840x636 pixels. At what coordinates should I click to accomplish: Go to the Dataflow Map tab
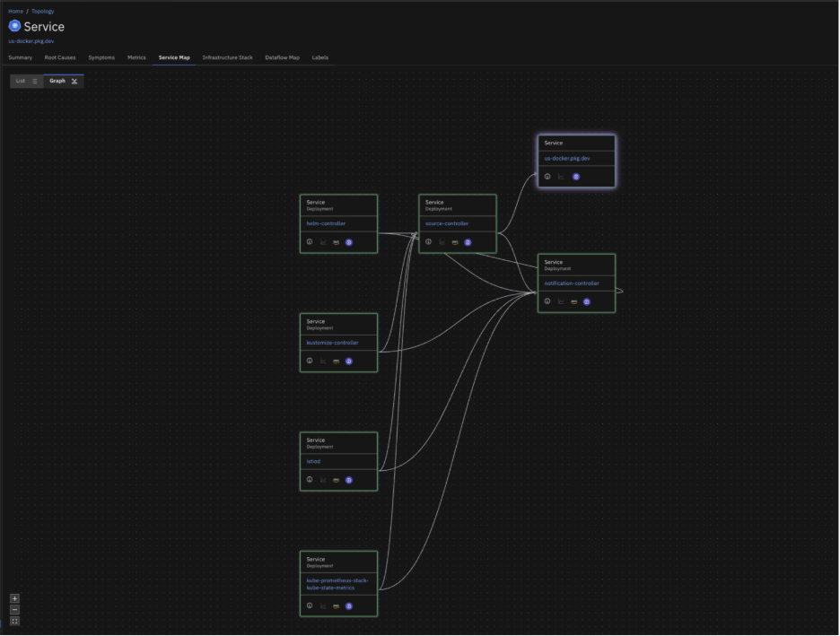click(x=282, y=57)
